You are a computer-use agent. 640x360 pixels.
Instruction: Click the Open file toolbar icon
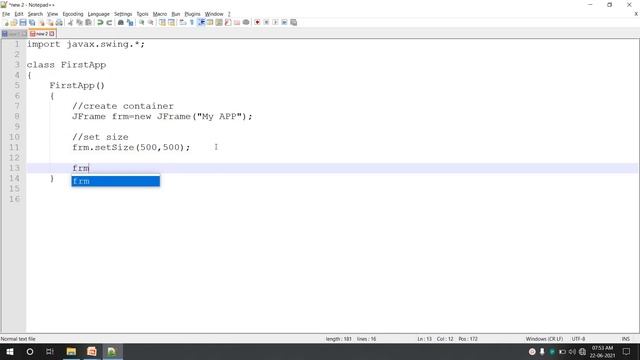tap(14, 23)
